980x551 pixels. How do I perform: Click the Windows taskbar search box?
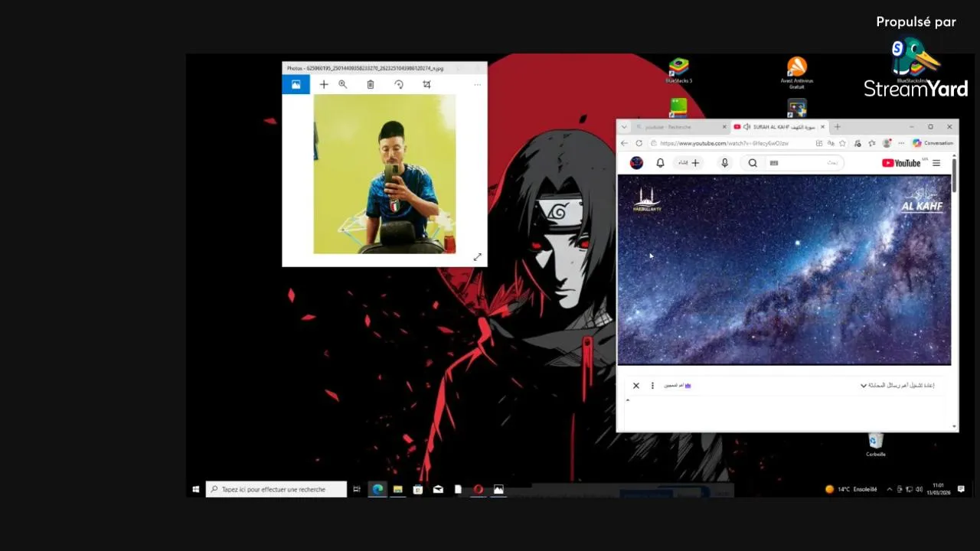pyautogui.click(x=276, y=489)
